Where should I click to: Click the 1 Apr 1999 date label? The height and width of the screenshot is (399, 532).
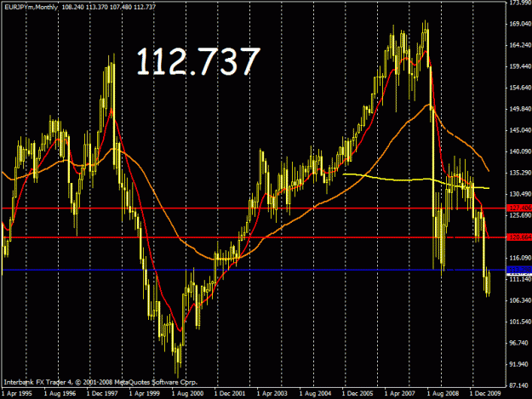[145, 394]
